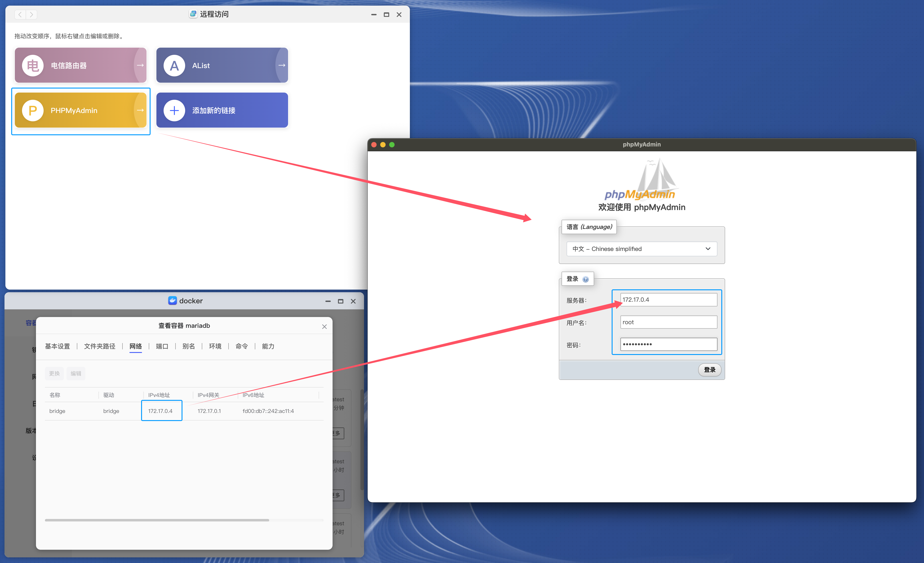Click the help icon beside 登录 legend

pyautogui.click(x=585, y=279)
